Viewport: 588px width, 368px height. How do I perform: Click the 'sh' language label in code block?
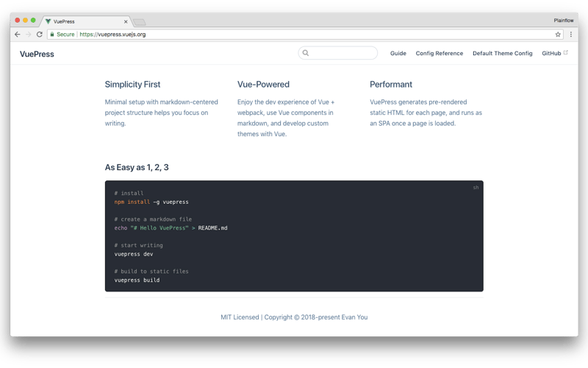click(x=476, y=188)
